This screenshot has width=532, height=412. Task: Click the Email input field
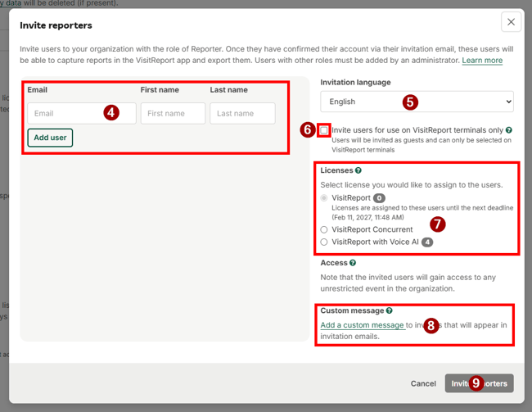point(82,114)
